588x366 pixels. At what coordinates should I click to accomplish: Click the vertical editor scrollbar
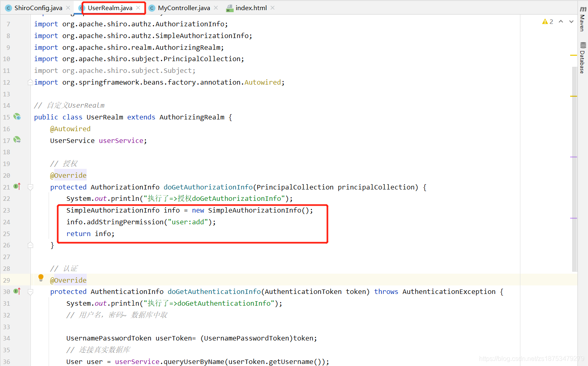pos(574,169)
